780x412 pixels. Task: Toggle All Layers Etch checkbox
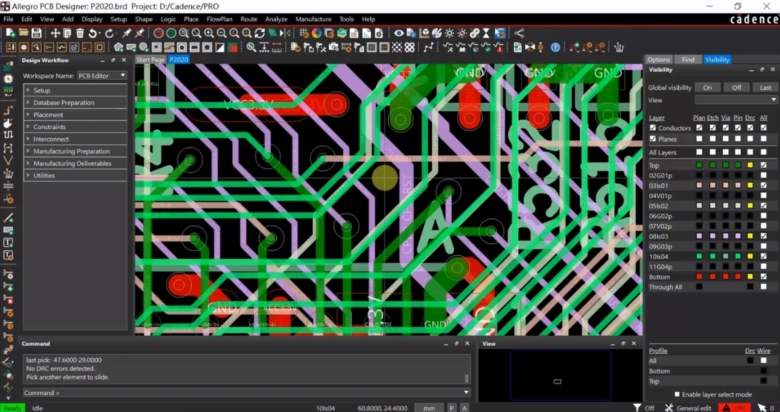coord(712,152)
